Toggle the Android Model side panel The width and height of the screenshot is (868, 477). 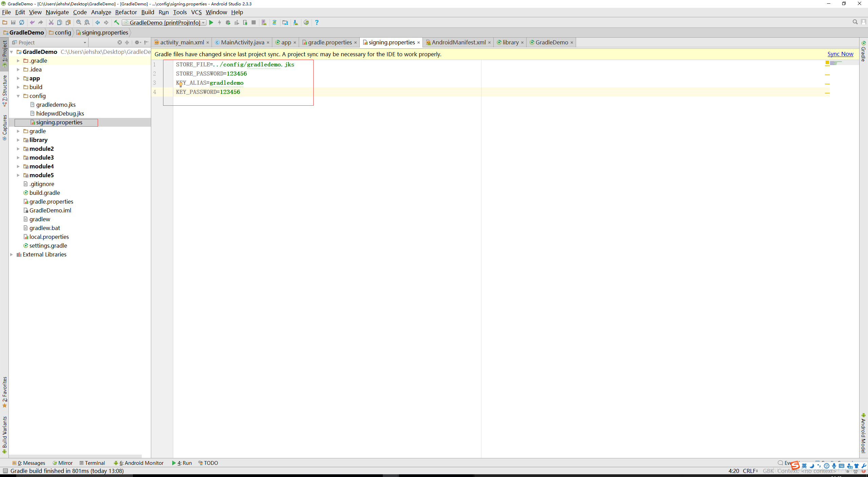click(864, 433)
